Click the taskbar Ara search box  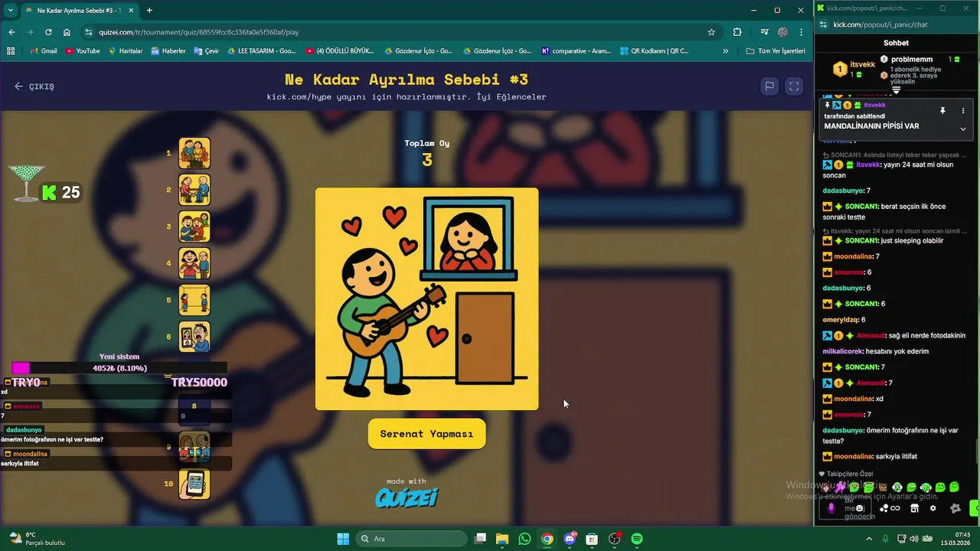click(410, 539)
